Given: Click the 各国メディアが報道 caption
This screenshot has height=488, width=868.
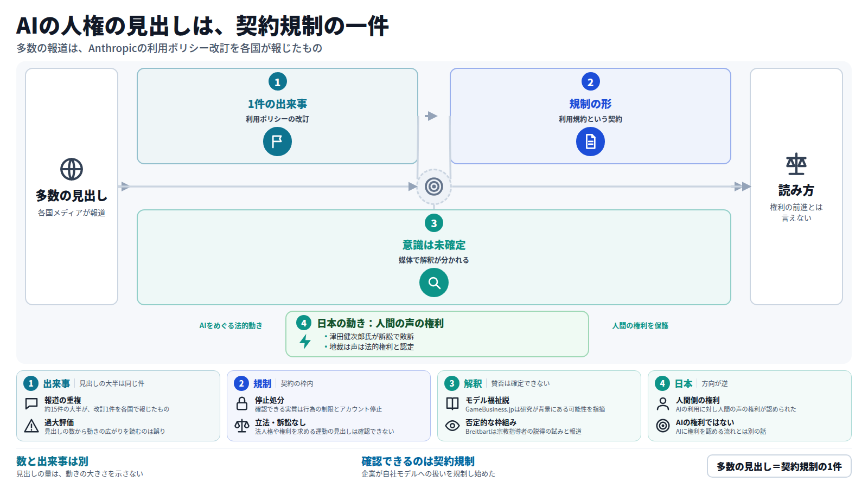Looking at the screenshot, I should point(72,213).
